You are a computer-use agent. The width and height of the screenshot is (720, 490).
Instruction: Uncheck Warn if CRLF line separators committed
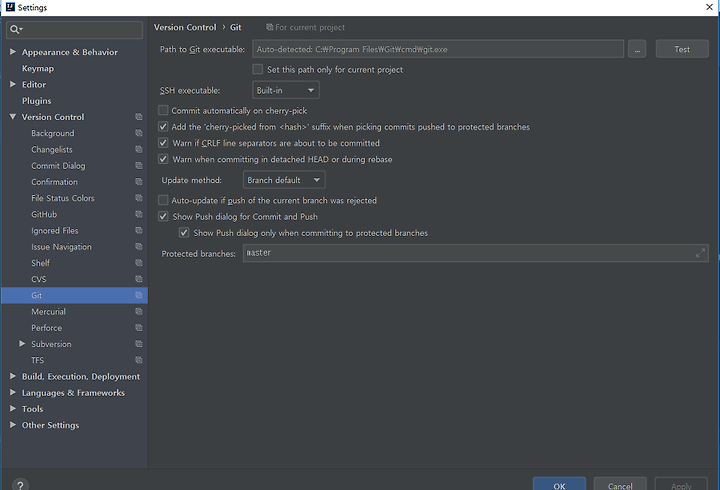tap(163, 143)
